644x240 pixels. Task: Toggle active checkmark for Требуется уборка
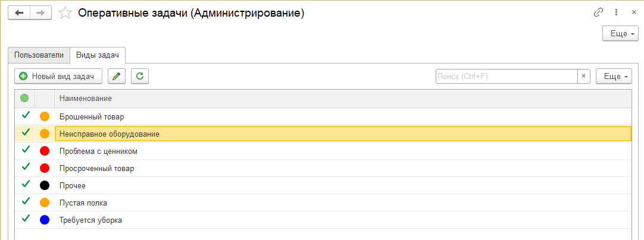(x=26, y=219)
